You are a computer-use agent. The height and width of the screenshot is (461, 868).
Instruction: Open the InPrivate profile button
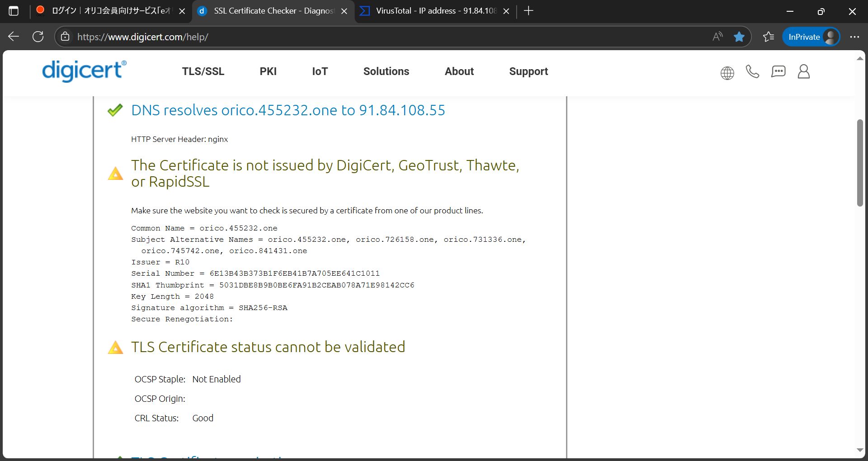[x=811, y=37]
